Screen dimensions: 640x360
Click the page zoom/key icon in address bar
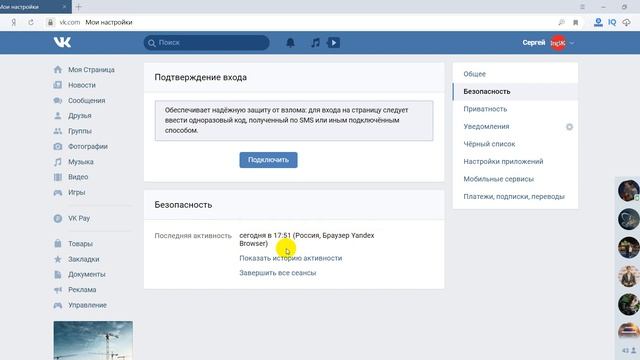pos(562,22)
